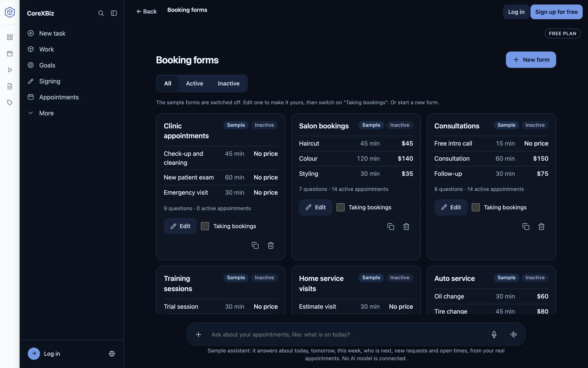Enable Taking bookings for Consultations
Image resolution: width=588 pixels, height=368 pixels.
click(x=476, y=207)
